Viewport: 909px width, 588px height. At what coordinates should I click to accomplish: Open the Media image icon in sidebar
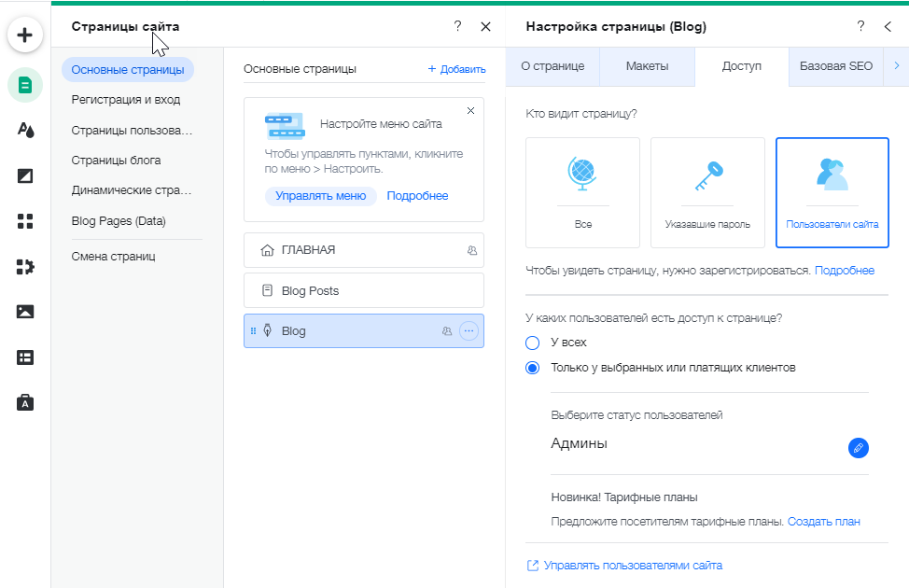point(25,312)
